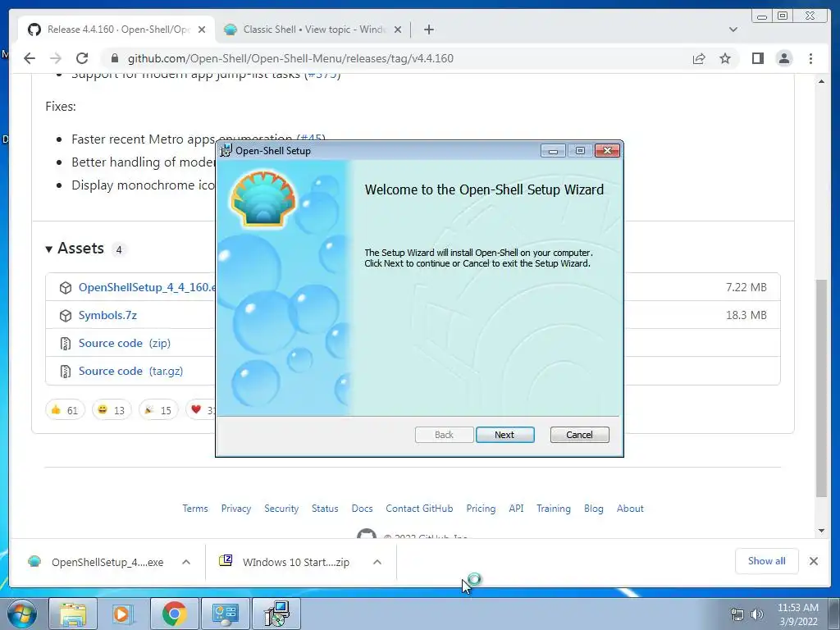840x630 pixels.
Task: Add smile reaction showing 13
Action: [x=112, y=410]
